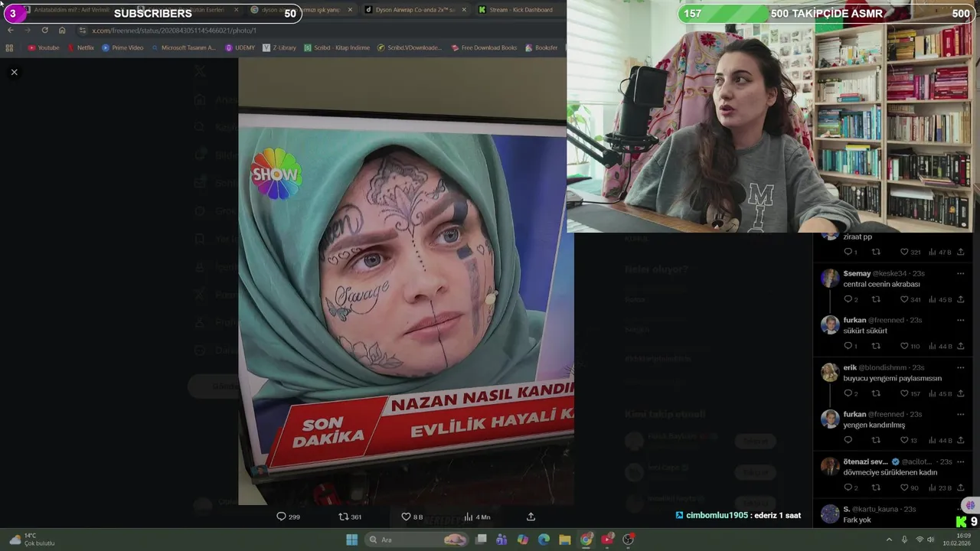Open browser home page icon
The height and width of the screenshot is (551, 980).
click(x=62, y=30)
